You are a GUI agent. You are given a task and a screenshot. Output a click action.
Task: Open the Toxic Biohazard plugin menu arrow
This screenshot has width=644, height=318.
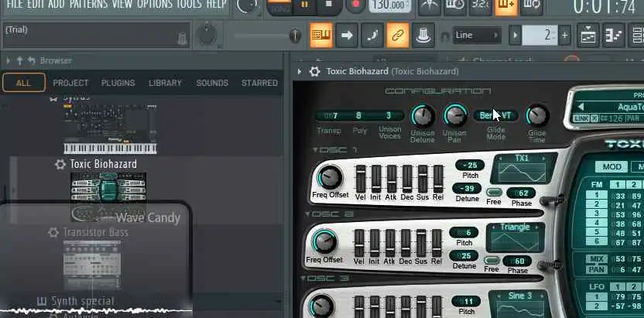(x=300, y=71)
